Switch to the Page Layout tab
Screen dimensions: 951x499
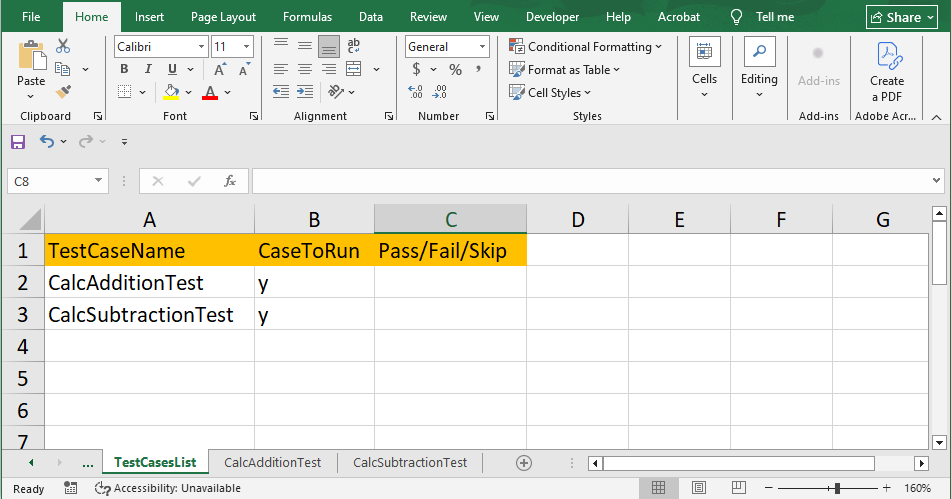(223, 17)
